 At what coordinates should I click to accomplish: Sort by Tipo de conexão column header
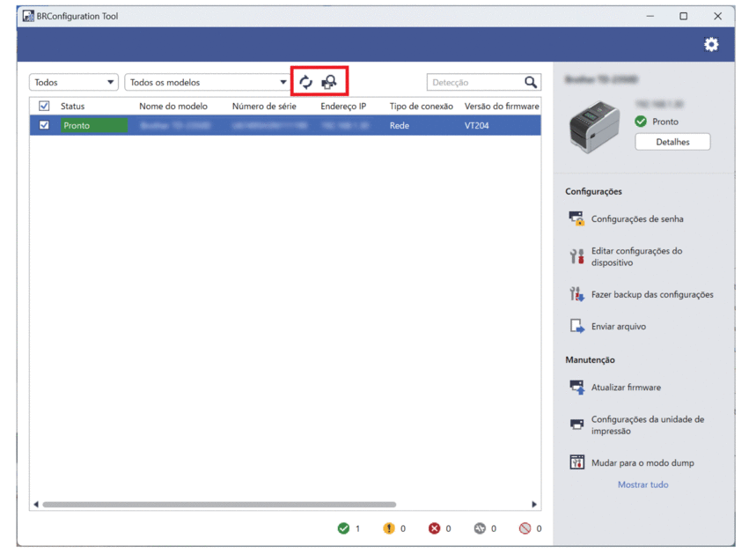[422, 107]
